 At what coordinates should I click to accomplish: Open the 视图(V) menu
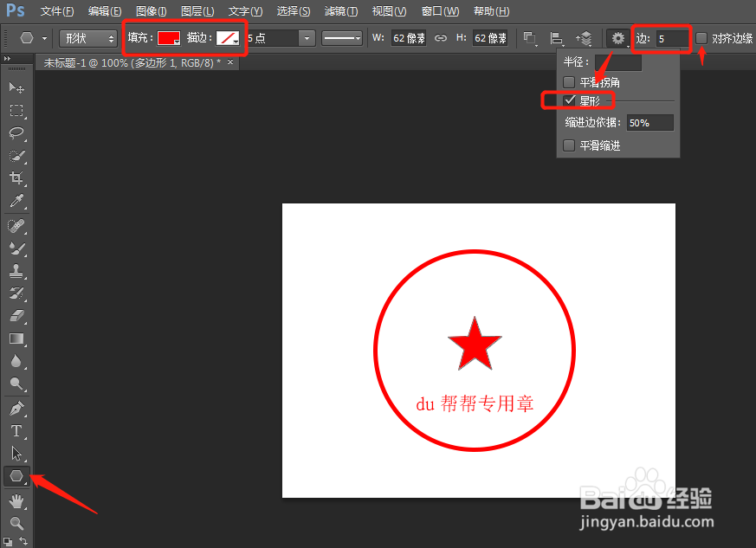point(389,11)
